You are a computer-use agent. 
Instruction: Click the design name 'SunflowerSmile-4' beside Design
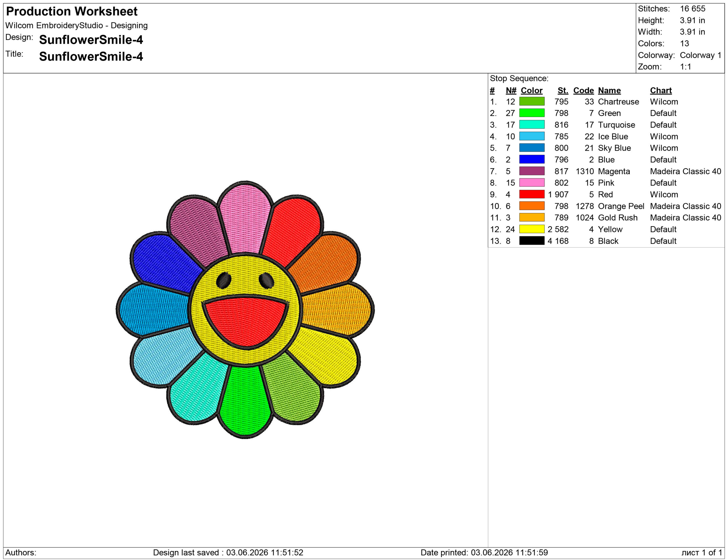[x=91, y=40]
